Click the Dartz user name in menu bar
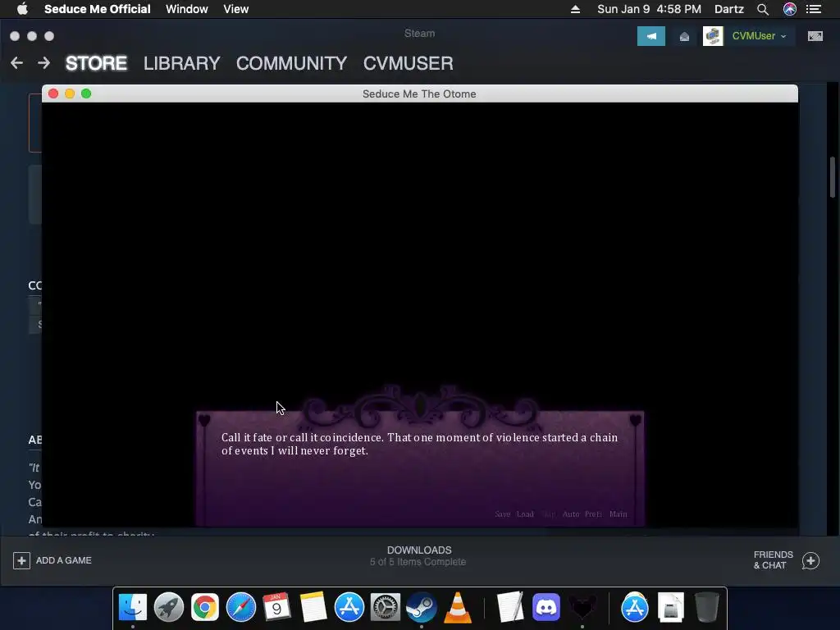 pos(729,9)
